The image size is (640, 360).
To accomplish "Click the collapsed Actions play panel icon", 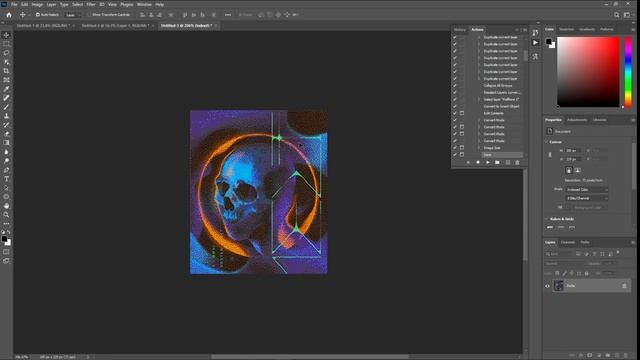I will pyautogui.click(x=535, y=42).
